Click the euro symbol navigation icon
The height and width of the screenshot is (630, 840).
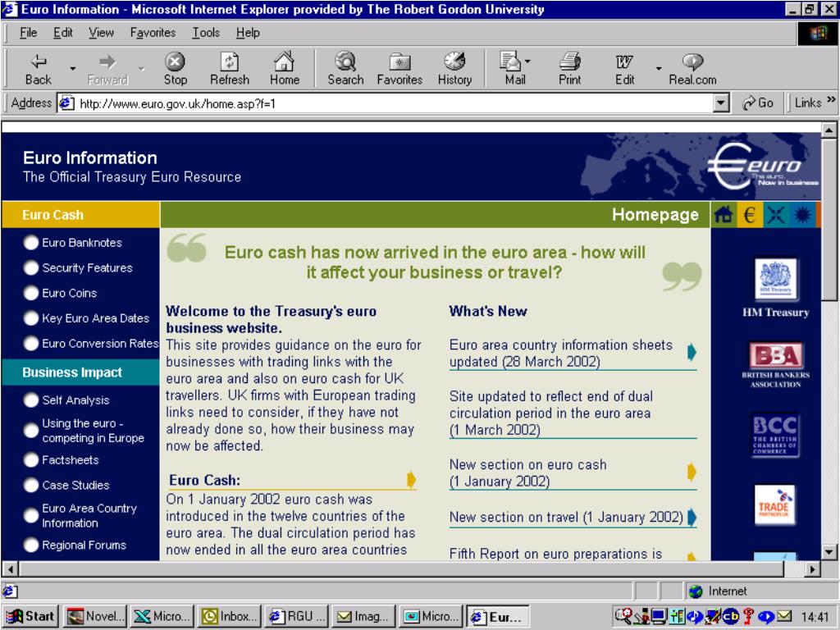coord(750,215)
